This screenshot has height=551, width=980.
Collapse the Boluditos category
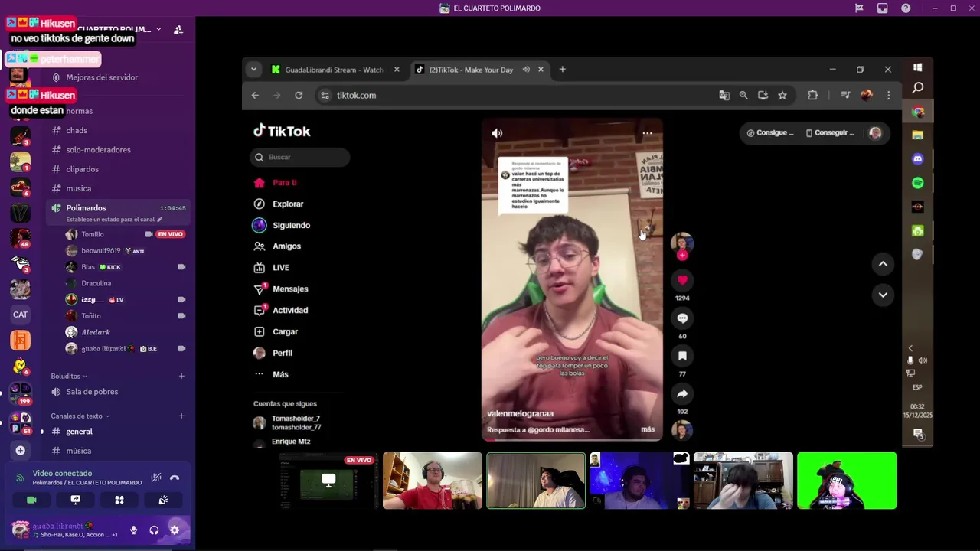click(x=69, y=377)
